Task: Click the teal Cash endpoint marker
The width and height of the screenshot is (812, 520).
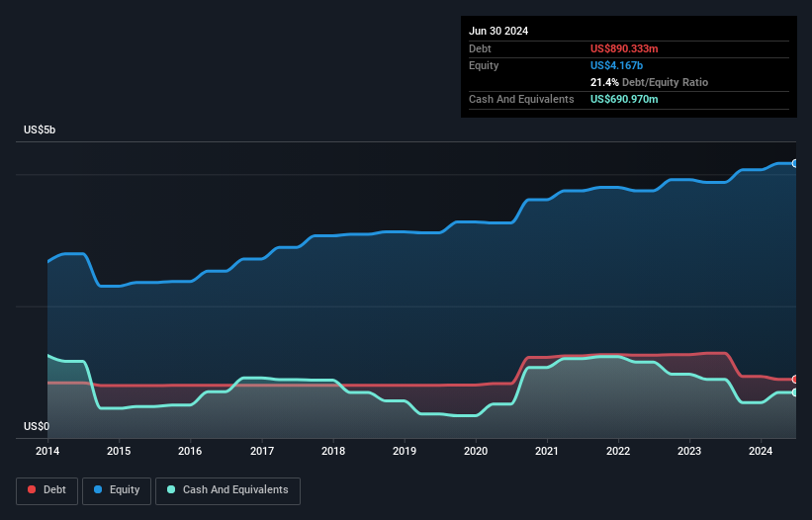Action: (795, 392)
